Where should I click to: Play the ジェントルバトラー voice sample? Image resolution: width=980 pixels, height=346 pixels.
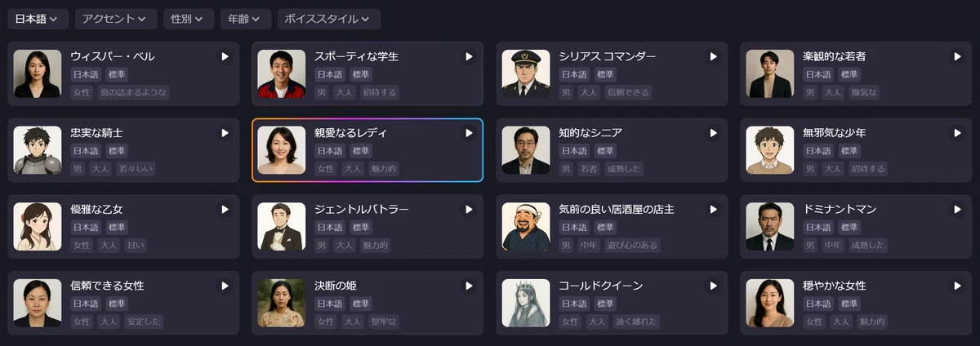(x=469, y=210)
